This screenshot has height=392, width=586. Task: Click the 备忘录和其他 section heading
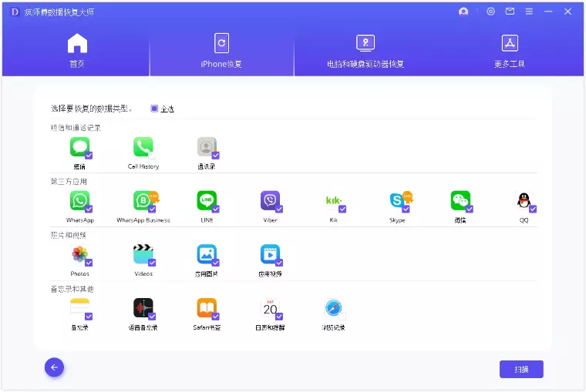coord(72,289)
